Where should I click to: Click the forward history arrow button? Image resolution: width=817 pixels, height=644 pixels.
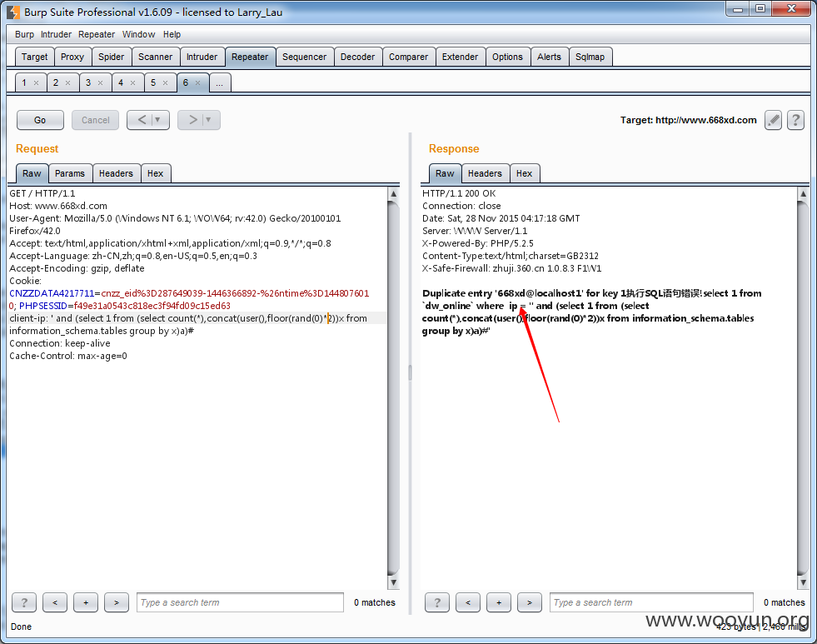click(x=192, y=120)
